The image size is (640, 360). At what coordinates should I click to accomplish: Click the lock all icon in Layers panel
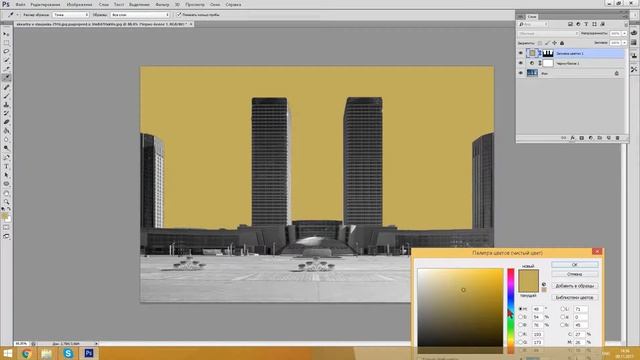coord(562,43)
